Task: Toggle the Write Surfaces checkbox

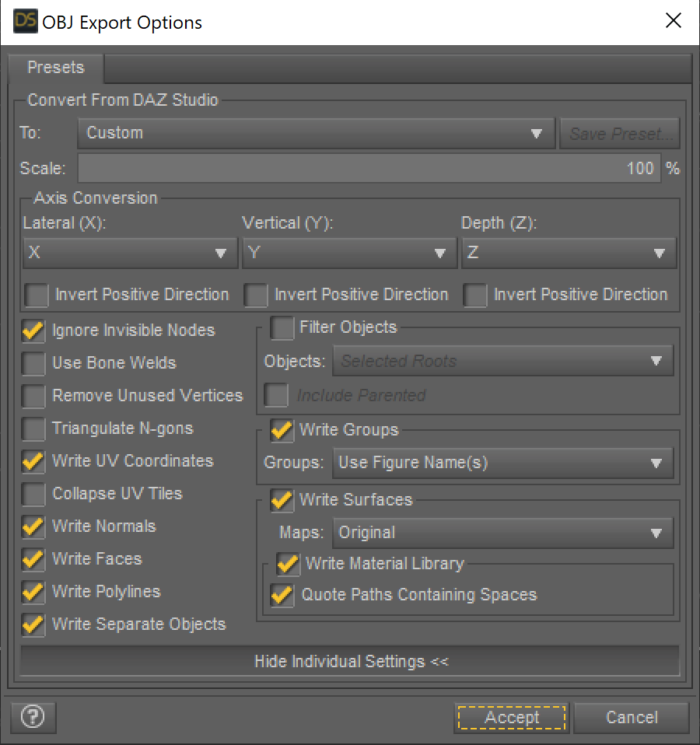Action: tap(282, 500)
